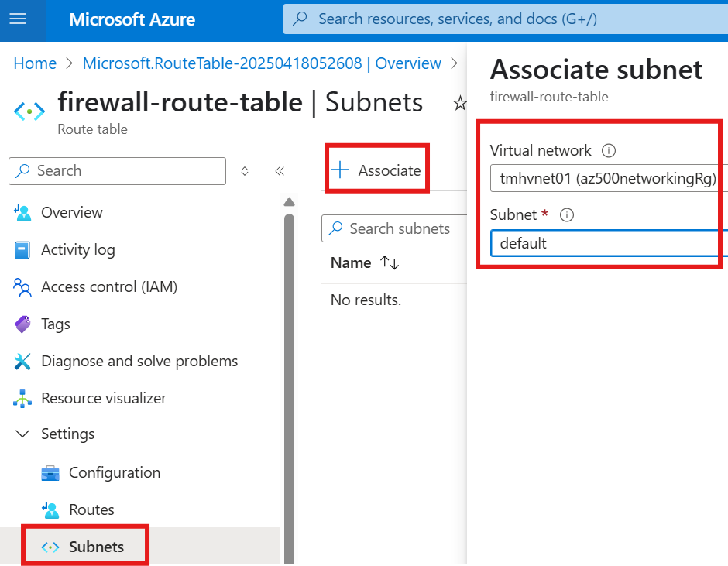Open the Overview menu item
This screenshot has width=728, height=566.
tap(71, 212)
